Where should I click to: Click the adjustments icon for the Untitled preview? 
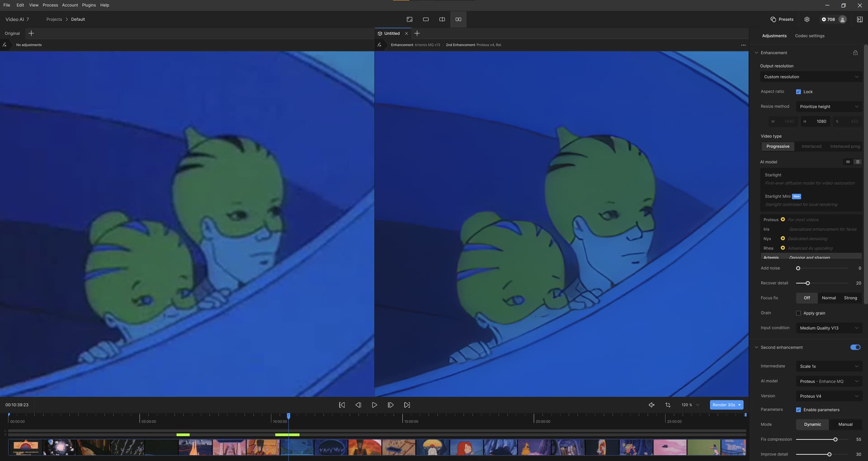point(379,45)
